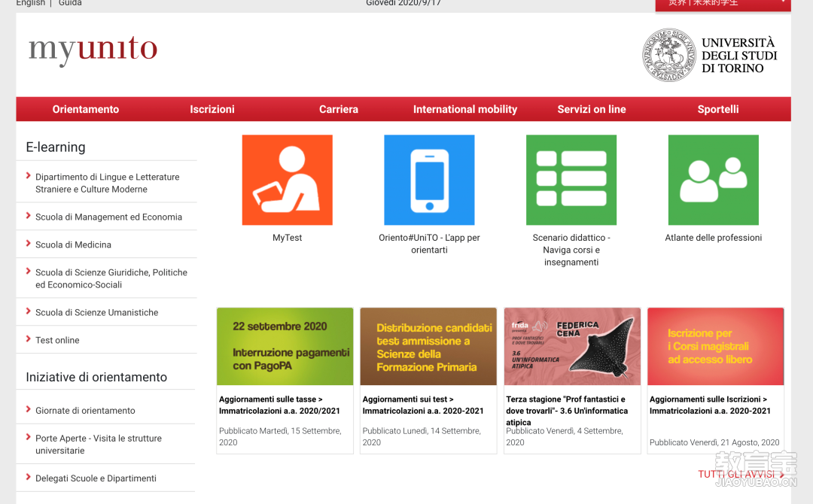Image resolution: width=813 pixels, height=504 pixels.
Task: Click the Giovedì 2020/9/17 date in top bar
Action: click(403, 3)
